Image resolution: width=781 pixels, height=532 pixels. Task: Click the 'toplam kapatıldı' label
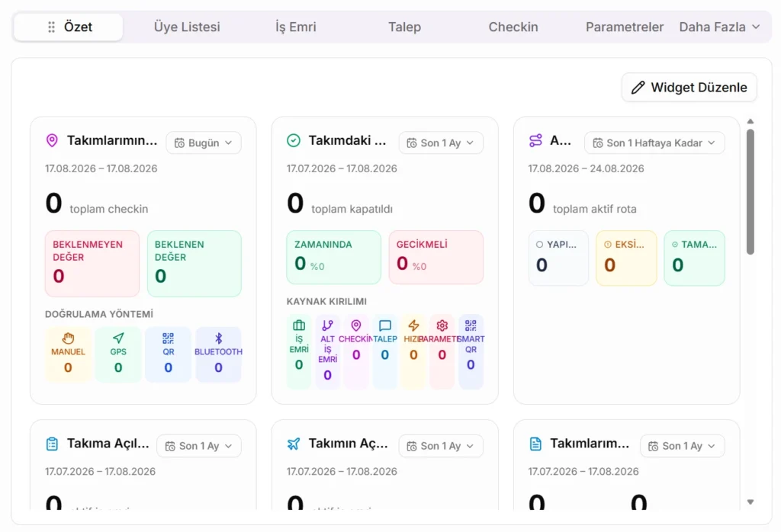click(352, 209)
